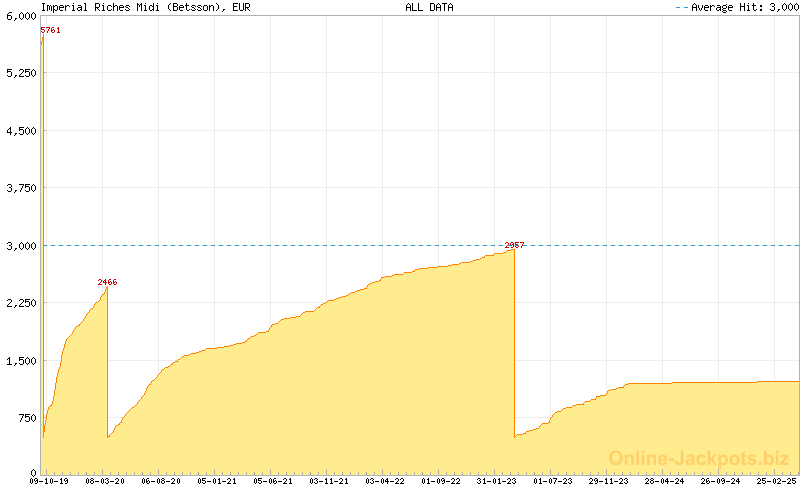The image size is (800, 490).
Task: Click the 01-09-22 date label
Action: [x=441, y=481]
